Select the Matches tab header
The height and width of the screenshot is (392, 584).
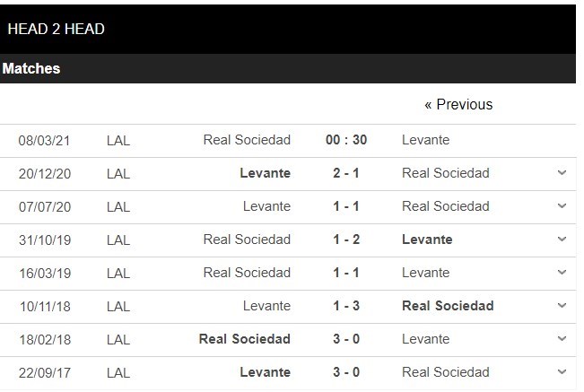pyautogui.click(x=31, y=68)
